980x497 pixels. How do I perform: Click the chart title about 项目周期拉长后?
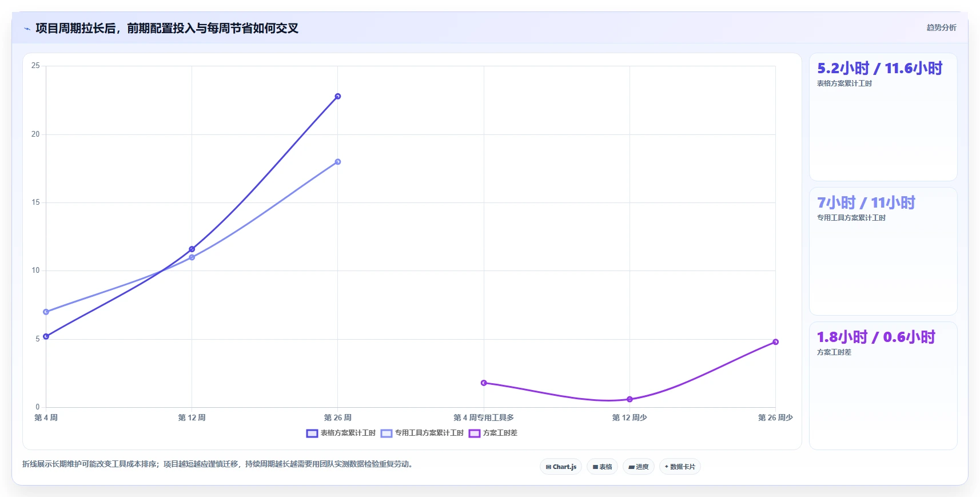click(x=167, y=29)
